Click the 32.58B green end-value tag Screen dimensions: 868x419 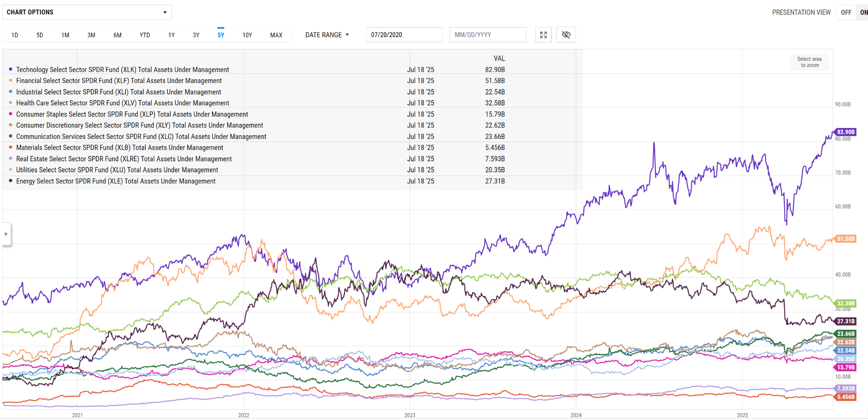pyautogui.click(x=845, y=303)
